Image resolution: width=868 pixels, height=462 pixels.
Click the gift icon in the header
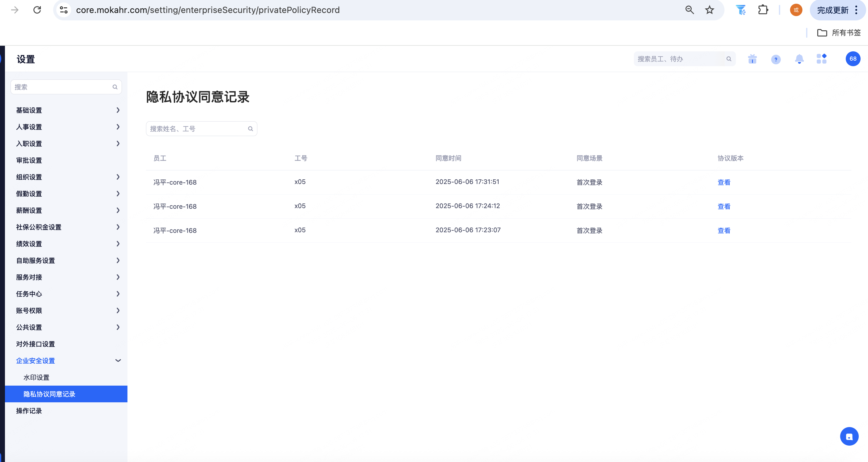tap(752, 59)
